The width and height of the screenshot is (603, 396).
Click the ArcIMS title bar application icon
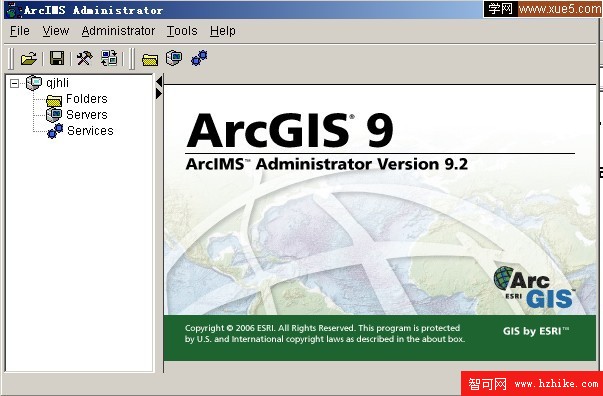click(x=13, y=10)
